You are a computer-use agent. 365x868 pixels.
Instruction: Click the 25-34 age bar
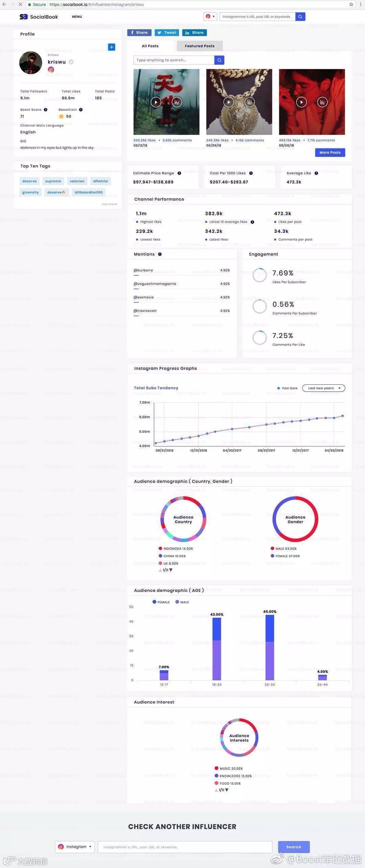[x=270, y=647]
